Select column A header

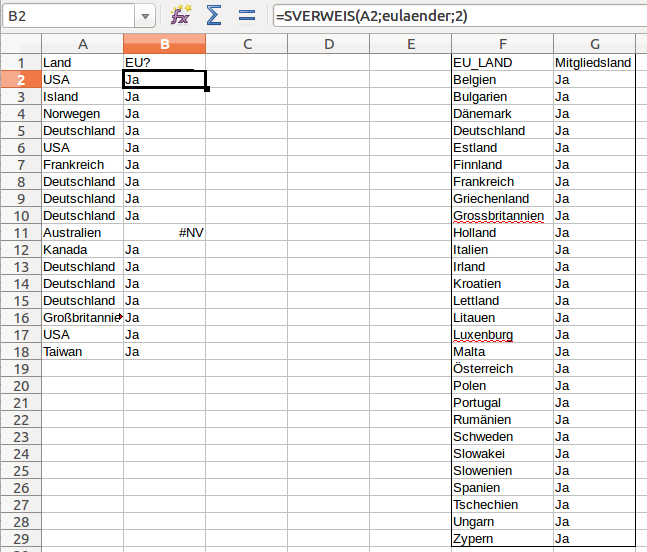tap(83, 44)
